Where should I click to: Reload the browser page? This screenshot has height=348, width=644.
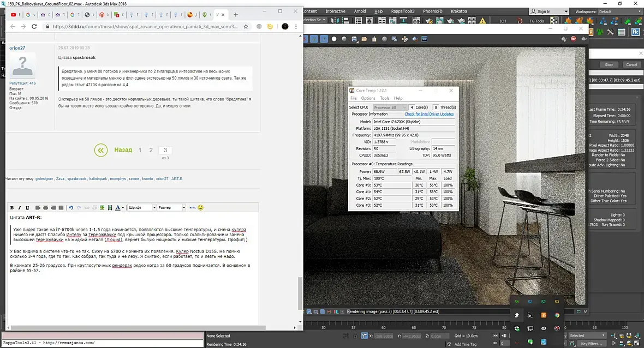click(34, 26)
